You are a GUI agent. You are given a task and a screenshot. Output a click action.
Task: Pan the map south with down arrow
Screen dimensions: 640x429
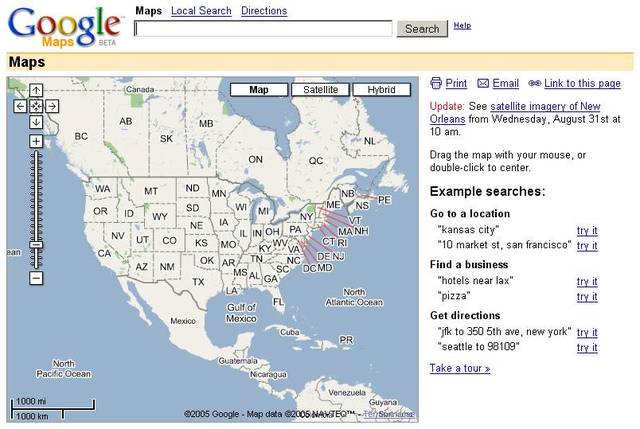click(x=36, y=122)
